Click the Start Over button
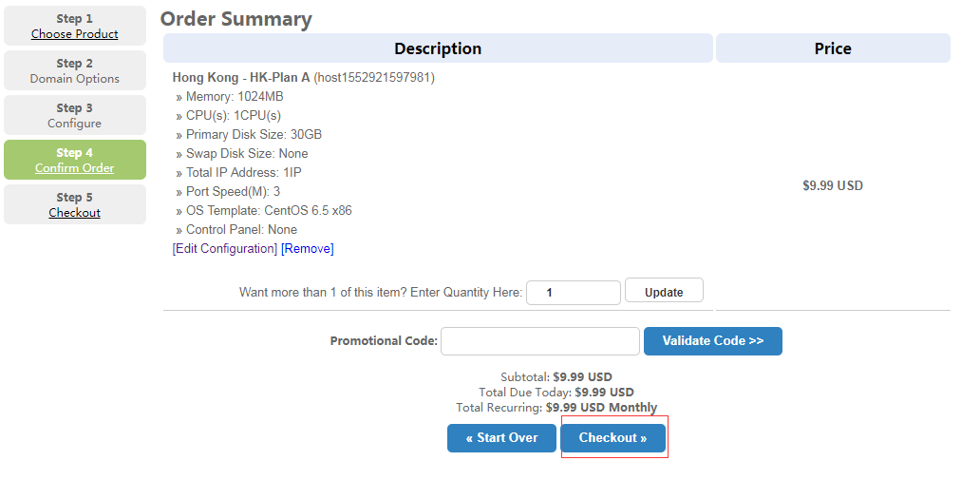This screenshot has height=480, width=980. point(501,438)
